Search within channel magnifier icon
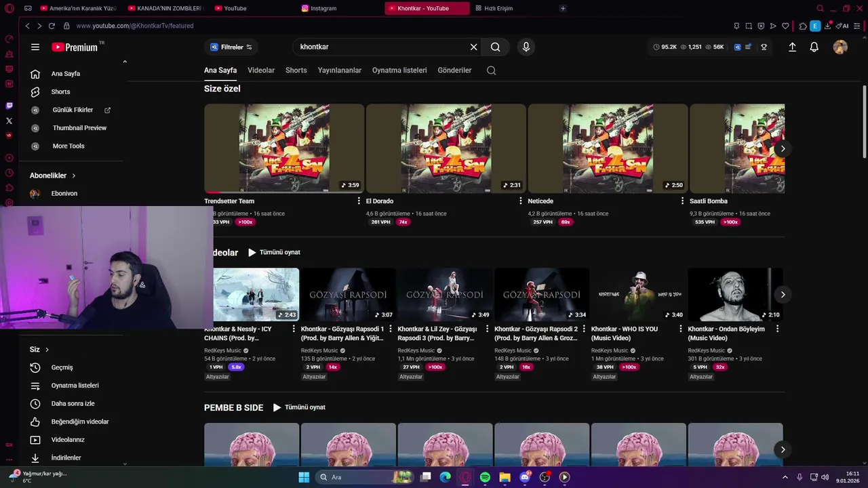The width and height of the screenshot is (868, 488). point(491,70)
